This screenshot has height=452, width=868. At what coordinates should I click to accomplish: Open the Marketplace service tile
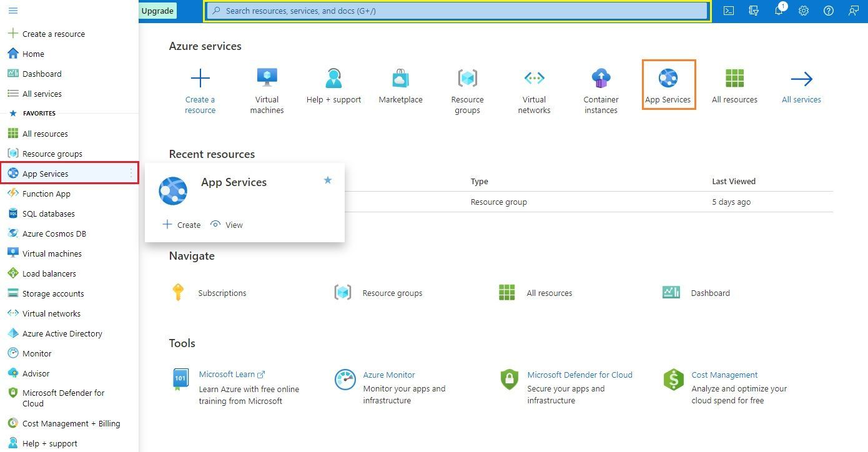pos(401,86)
